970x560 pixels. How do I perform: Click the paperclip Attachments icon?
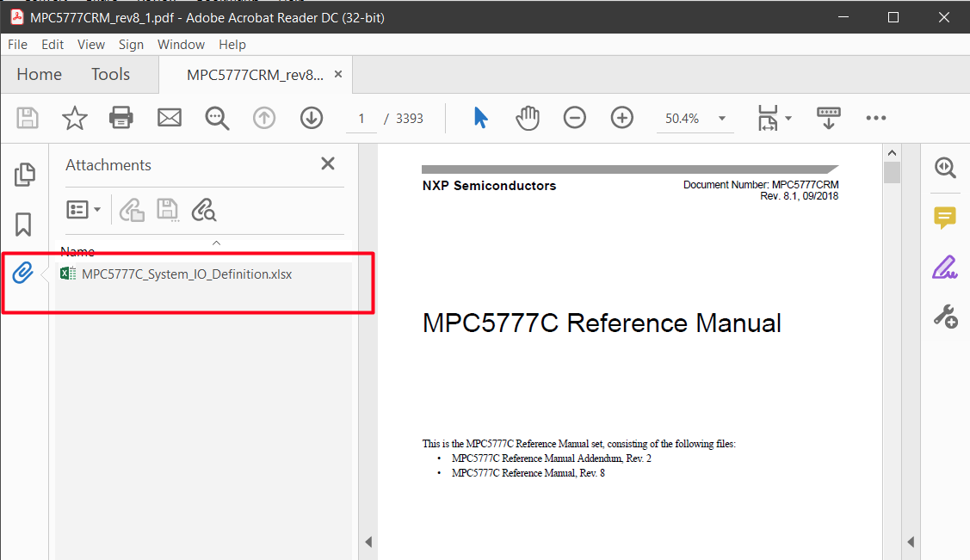tap(23, 272)
